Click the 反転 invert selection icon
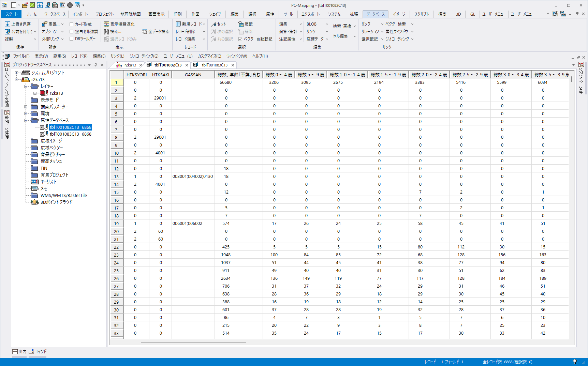The height and width of the screenshot is (366, 588). (241, 24)
